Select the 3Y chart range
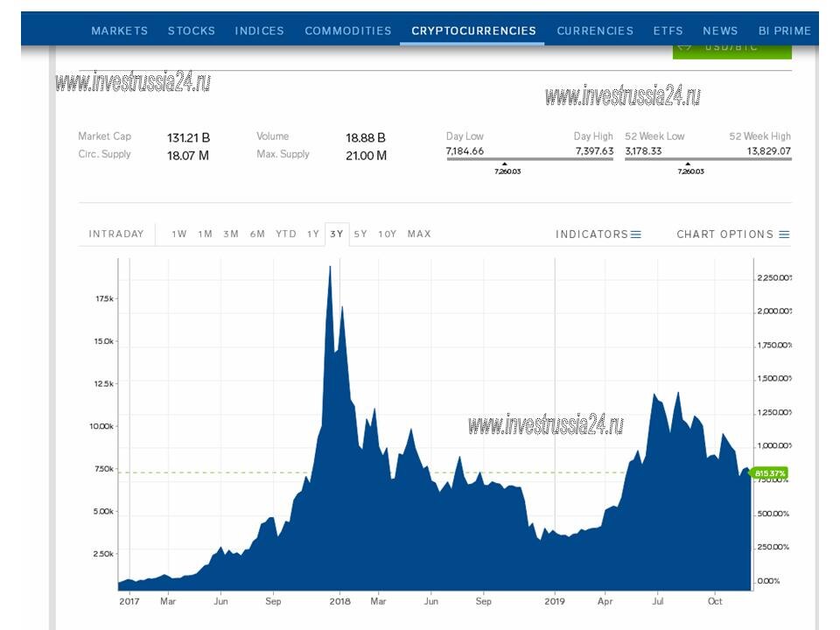 336,234
